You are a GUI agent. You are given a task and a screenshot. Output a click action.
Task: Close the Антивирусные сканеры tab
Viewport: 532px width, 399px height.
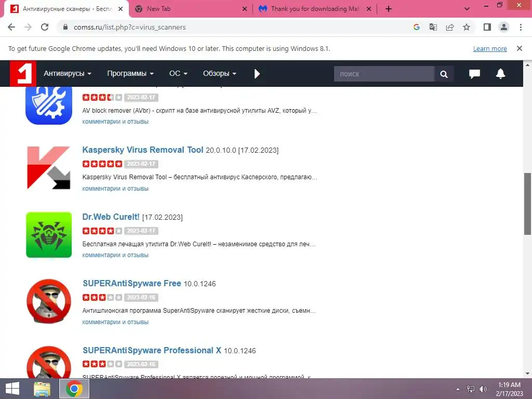121,9
